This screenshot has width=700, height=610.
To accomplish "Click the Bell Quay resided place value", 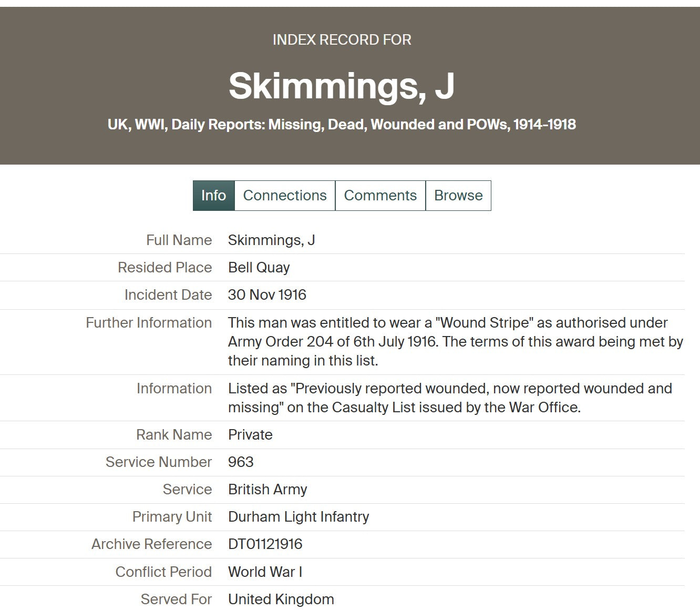I will (x=259, y=268).
